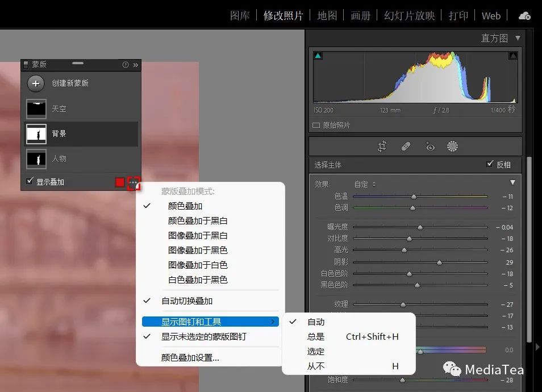Click the 天空 mask thumbnail
Screen dimensions: 542x392
click(36, 109)
